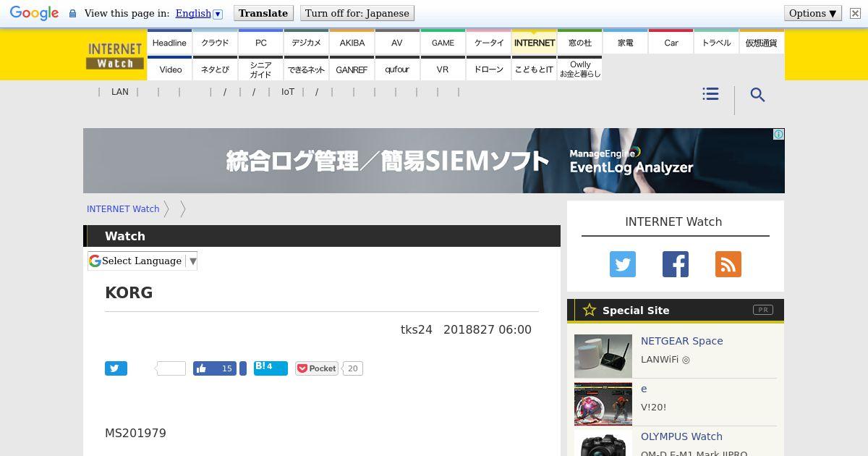868x456 pixels.
Task: Open the 仮想通貨 tab
Action: [761, 43]
